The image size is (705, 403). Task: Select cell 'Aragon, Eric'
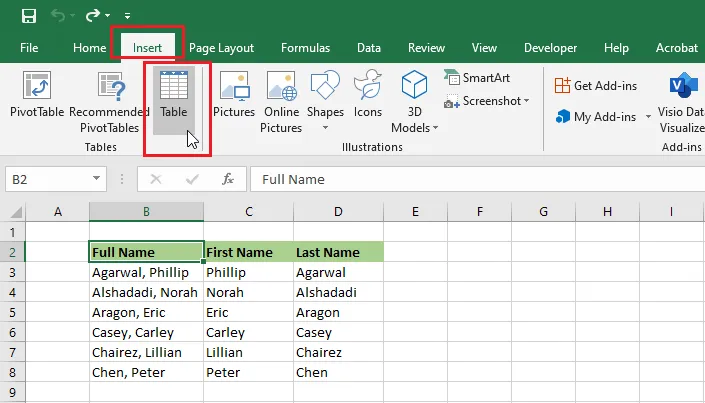tap(147, 312)
